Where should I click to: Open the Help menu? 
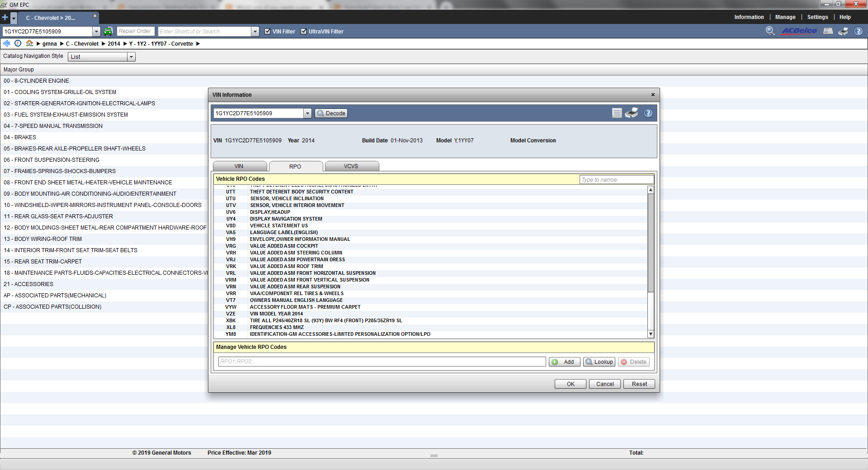pos(845,17)
